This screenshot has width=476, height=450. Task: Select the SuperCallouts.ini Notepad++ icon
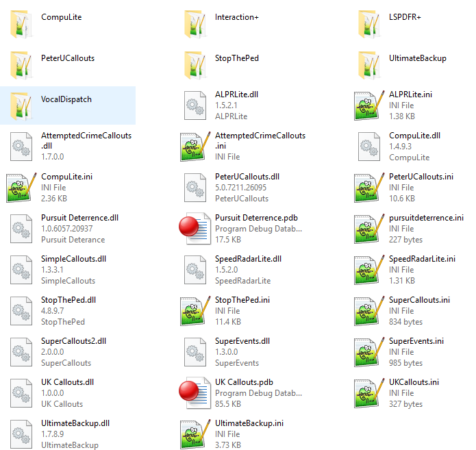[x=369, y=311]
